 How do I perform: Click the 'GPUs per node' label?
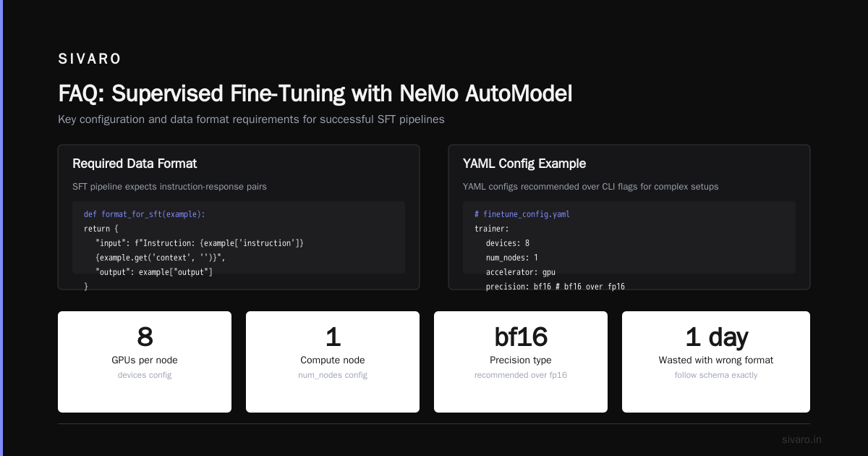coord(145,360)
